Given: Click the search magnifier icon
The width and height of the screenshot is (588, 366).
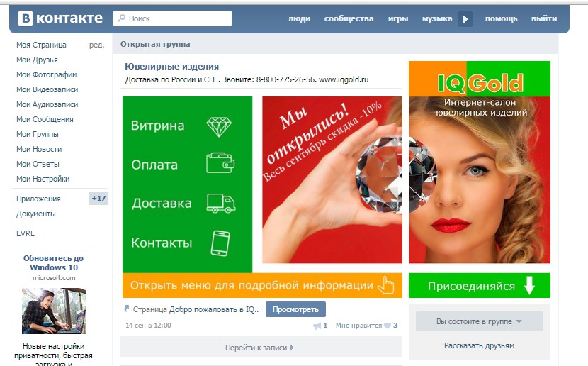Looking at the screenshot, I should [122, 18].
